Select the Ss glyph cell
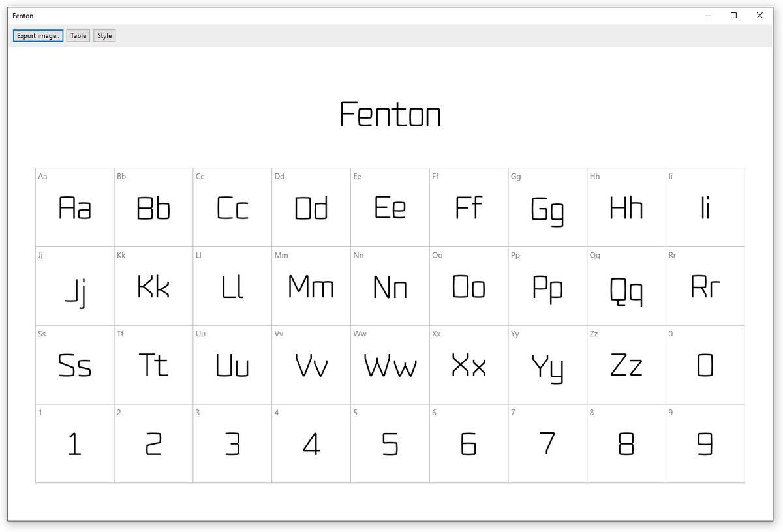783x532 pixels. click(74, 365)
